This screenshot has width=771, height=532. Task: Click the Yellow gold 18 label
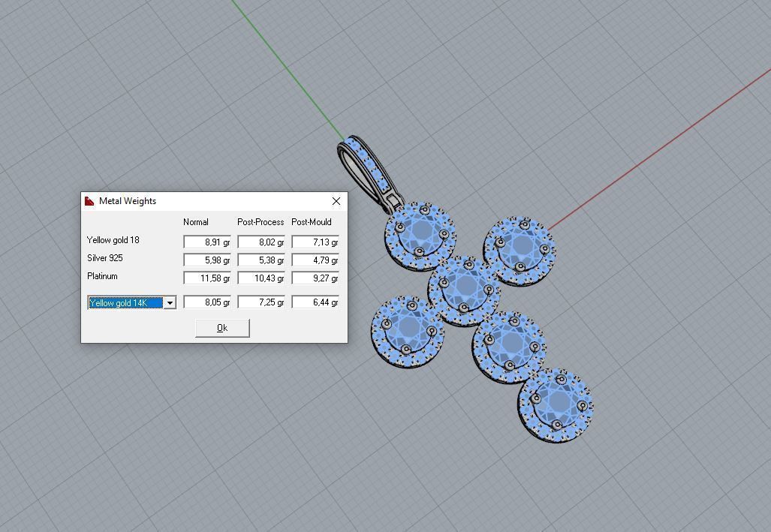(x=113, y=240)
